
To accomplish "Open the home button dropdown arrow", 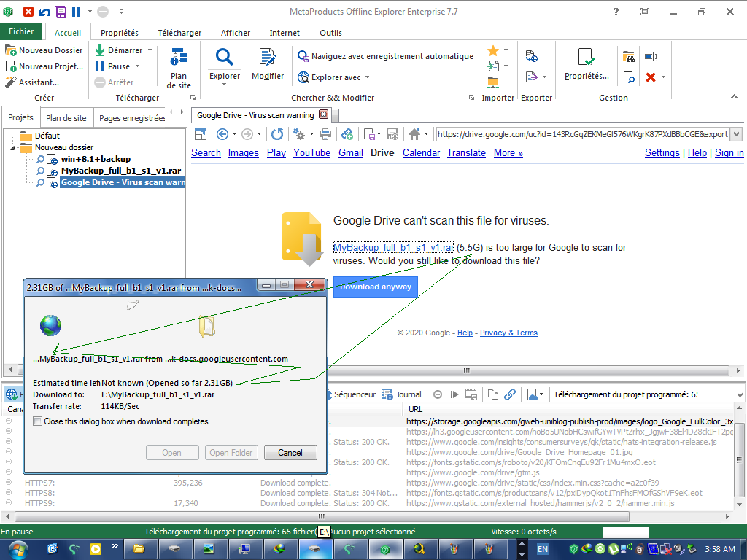I will (x=426, y=134).
